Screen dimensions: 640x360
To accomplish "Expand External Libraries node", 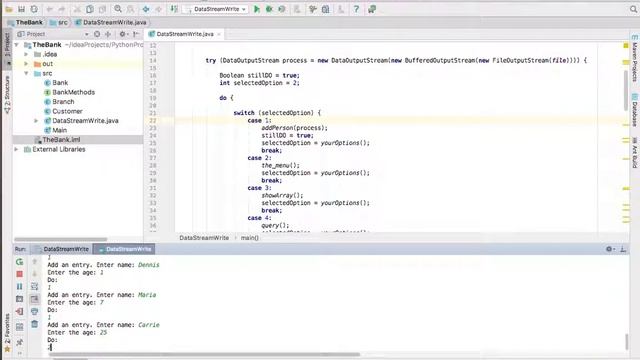I will tap(17, 149).
